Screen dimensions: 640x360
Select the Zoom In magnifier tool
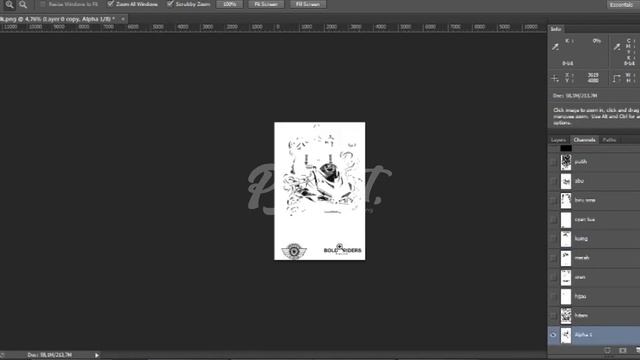pos(9,4)
